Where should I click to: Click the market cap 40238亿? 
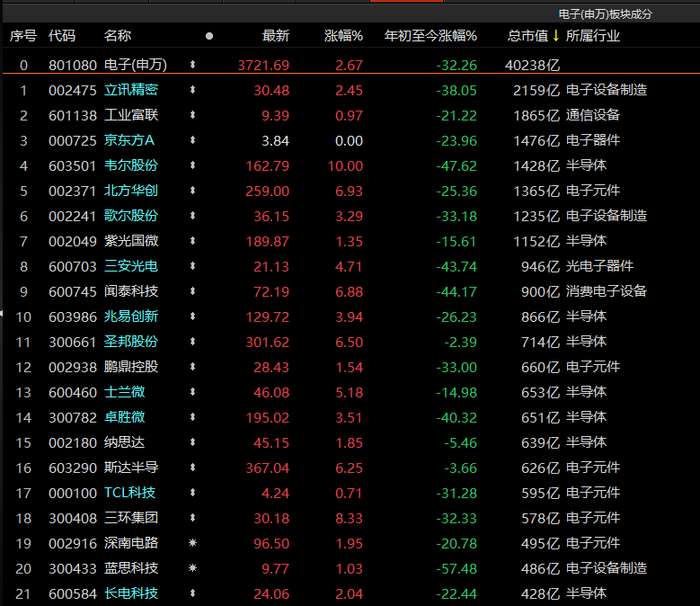(532, 66)
